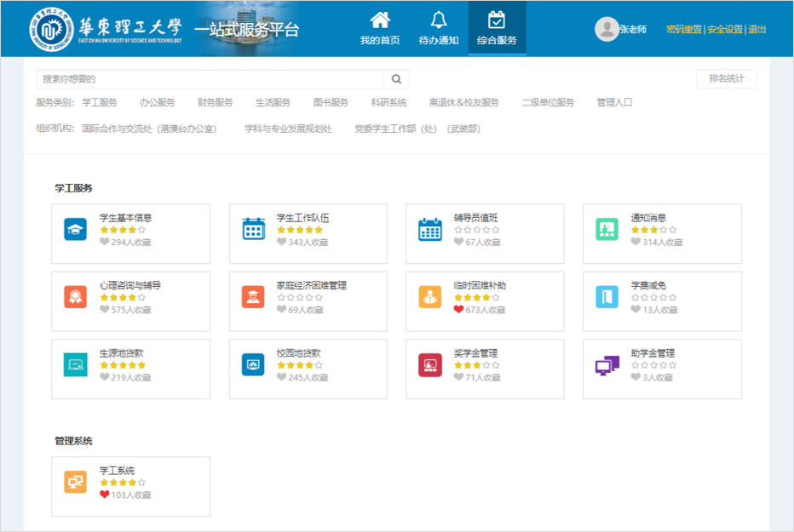Toggle favorite heart on 学工系统

click(105, 495)
